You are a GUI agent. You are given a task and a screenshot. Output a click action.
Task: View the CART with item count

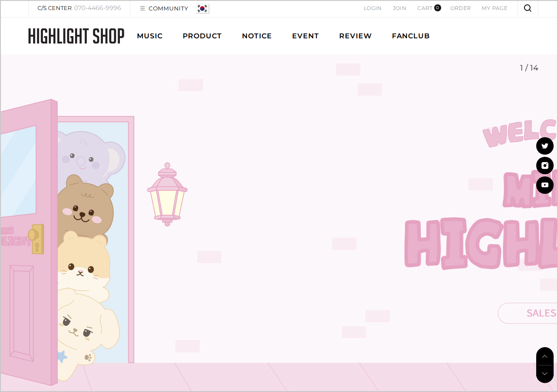pos(429,8)
